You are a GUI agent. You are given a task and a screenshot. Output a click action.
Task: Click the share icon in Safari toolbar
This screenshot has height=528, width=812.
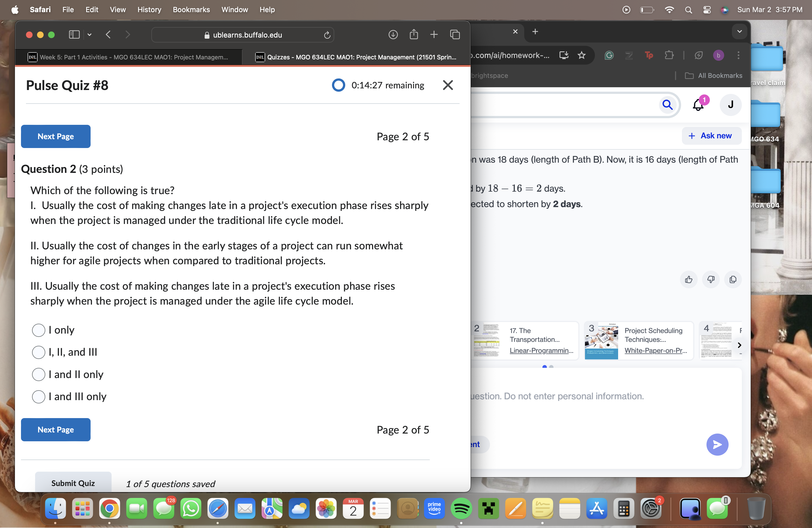pyautogui.click(x=414, y=35)
